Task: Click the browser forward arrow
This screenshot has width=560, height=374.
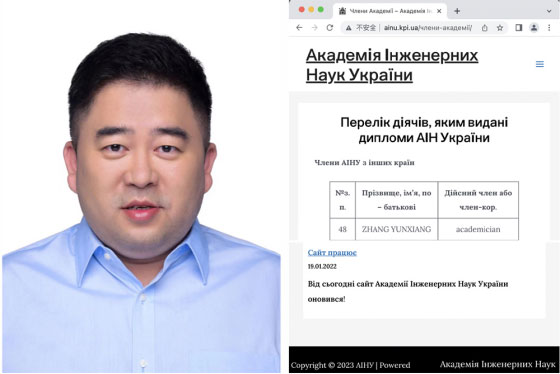Action: pos(314,28)
